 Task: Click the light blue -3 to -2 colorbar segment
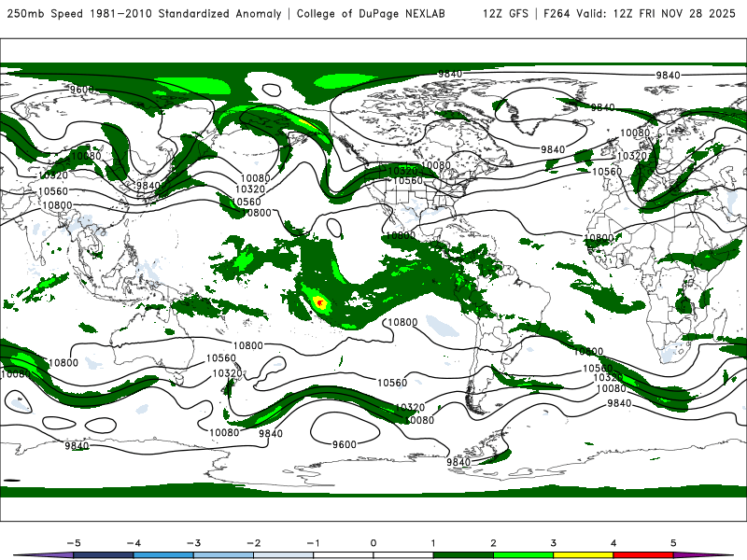point(223,555)
